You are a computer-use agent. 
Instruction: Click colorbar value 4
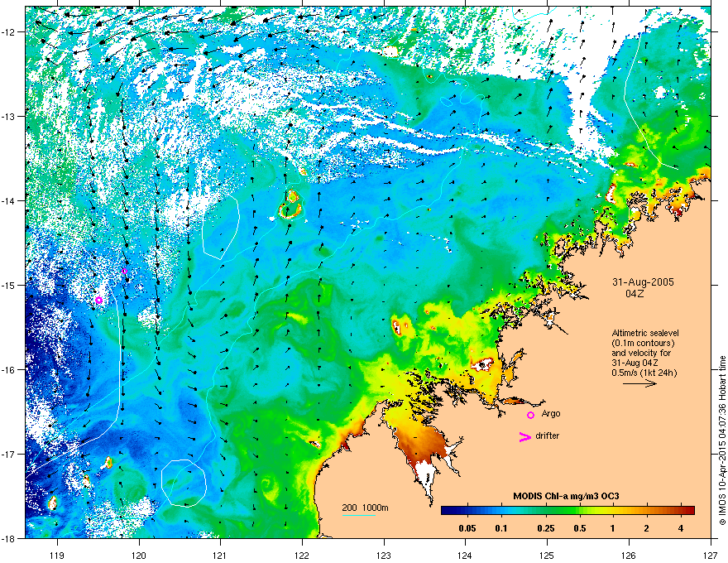point(681,528)
